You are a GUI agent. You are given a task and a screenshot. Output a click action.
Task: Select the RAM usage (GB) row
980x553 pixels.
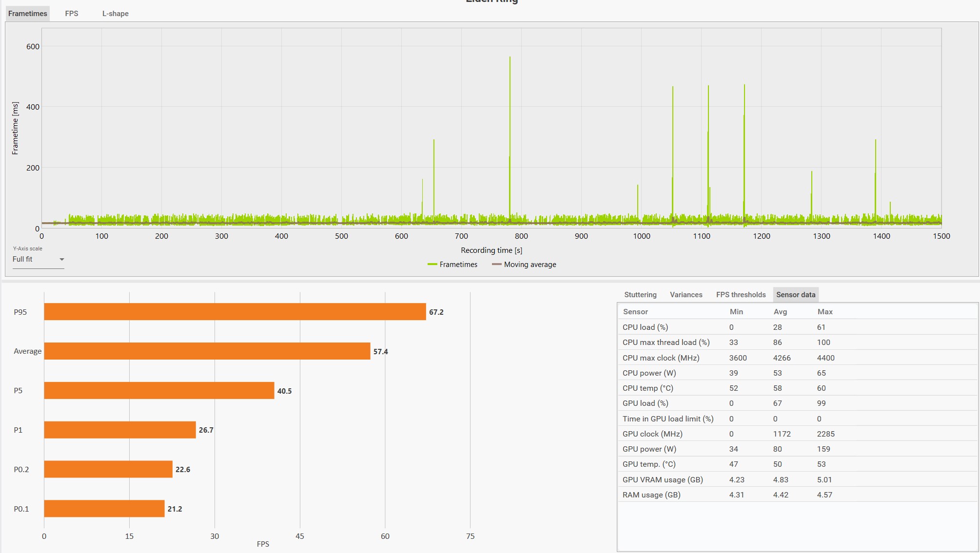pyautogui.click(x=651, y=495)
